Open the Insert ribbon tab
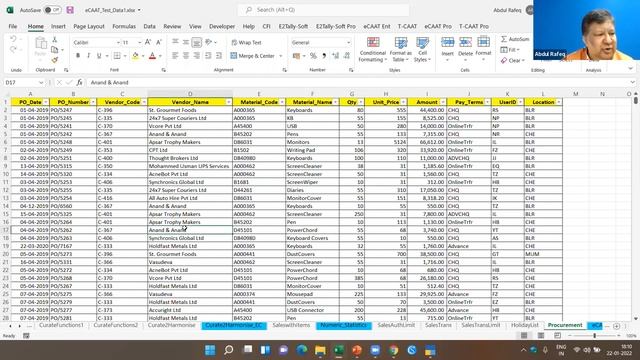The image size is (640, 360). tap(58, 26)
